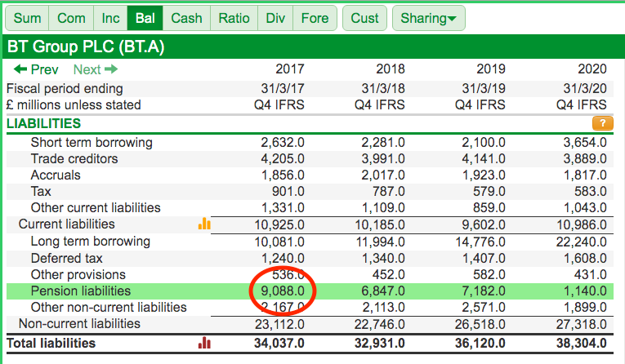Click the 2020 short term borrowing value 3,654.0

pos(585,143)
